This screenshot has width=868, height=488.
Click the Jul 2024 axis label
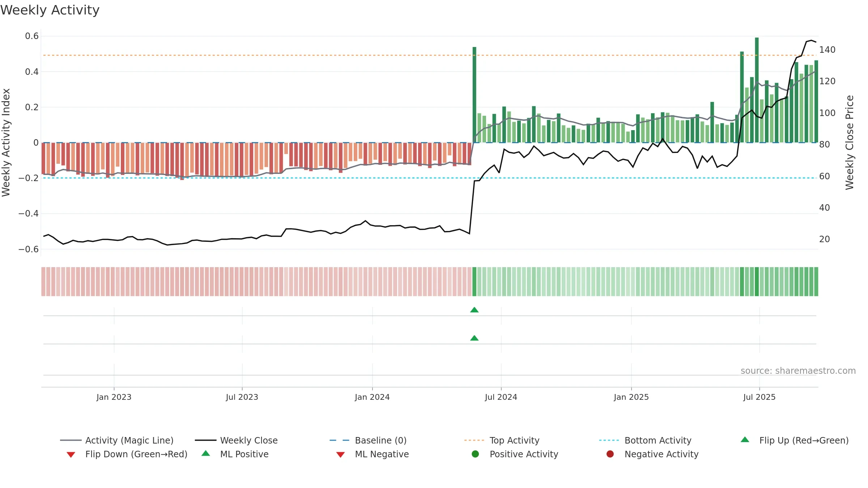[501, 397]
